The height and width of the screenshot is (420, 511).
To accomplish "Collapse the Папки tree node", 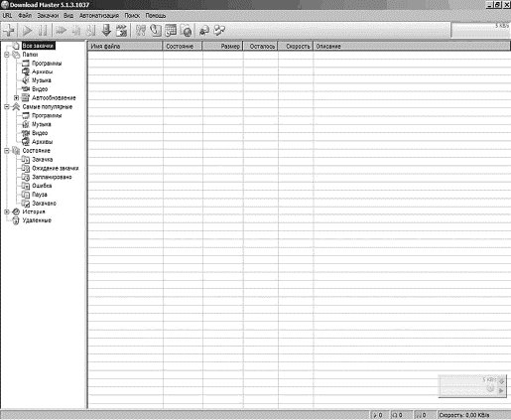I will 7,55.
